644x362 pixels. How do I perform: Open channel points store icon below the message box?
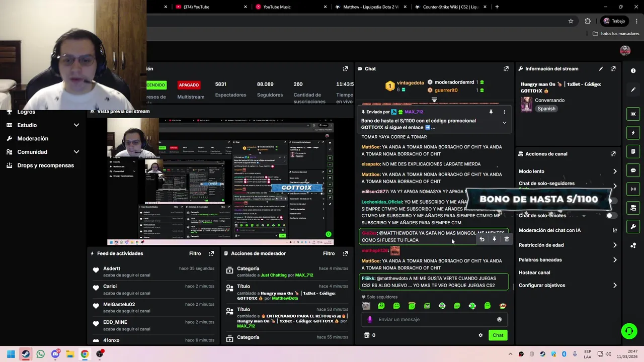367,335
